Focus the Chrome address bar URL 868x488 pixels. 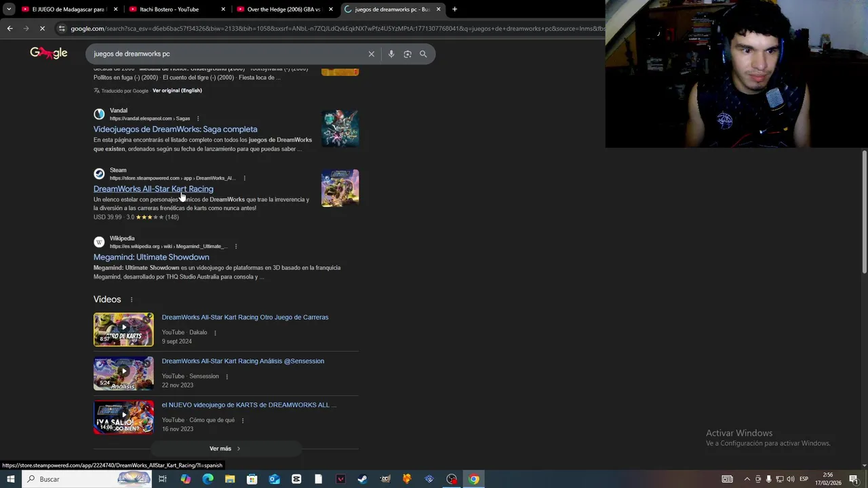337,28
